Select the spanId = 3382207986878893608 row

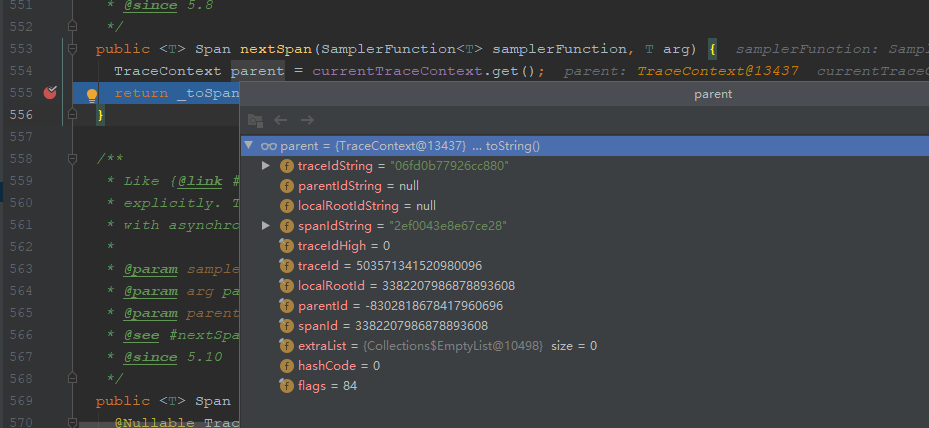click(585, 326)
